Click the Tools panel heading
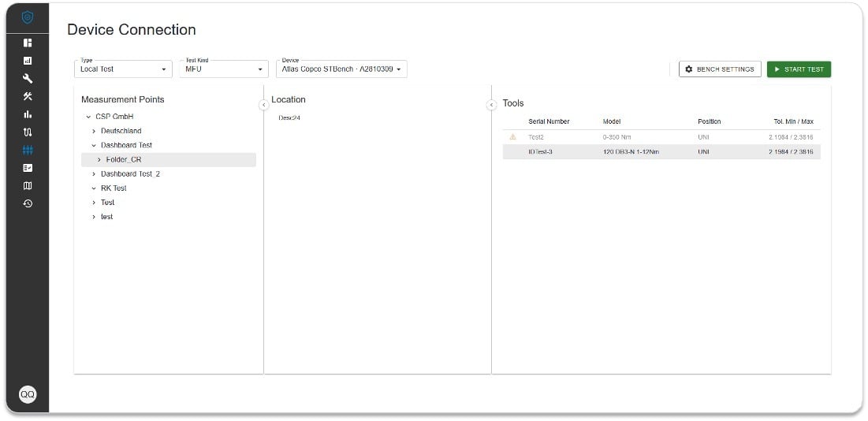The height and width of the screenshot is (421, 868). [513, 103]
